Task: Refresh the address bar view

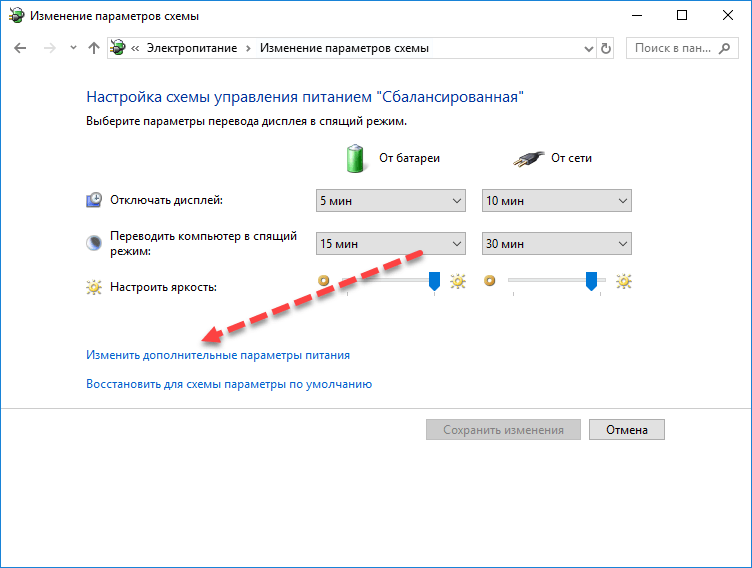Action: click(606, 48)
